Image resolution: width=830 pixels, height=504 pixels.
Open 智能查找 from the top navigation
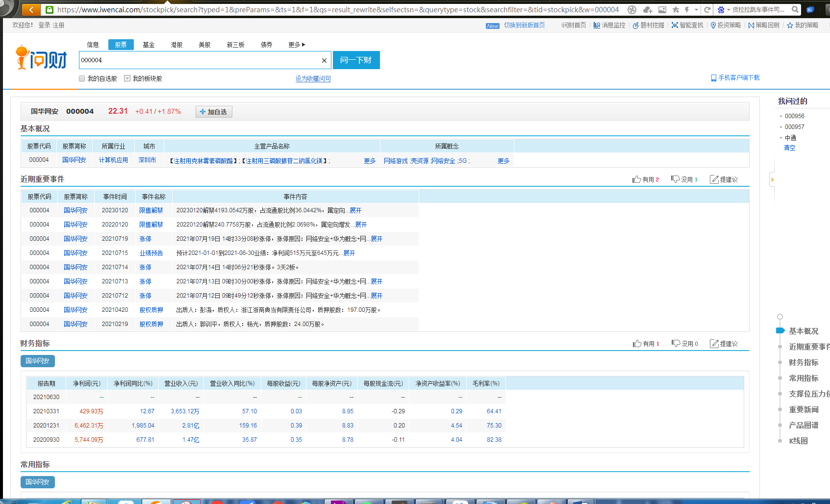point(687,25)
